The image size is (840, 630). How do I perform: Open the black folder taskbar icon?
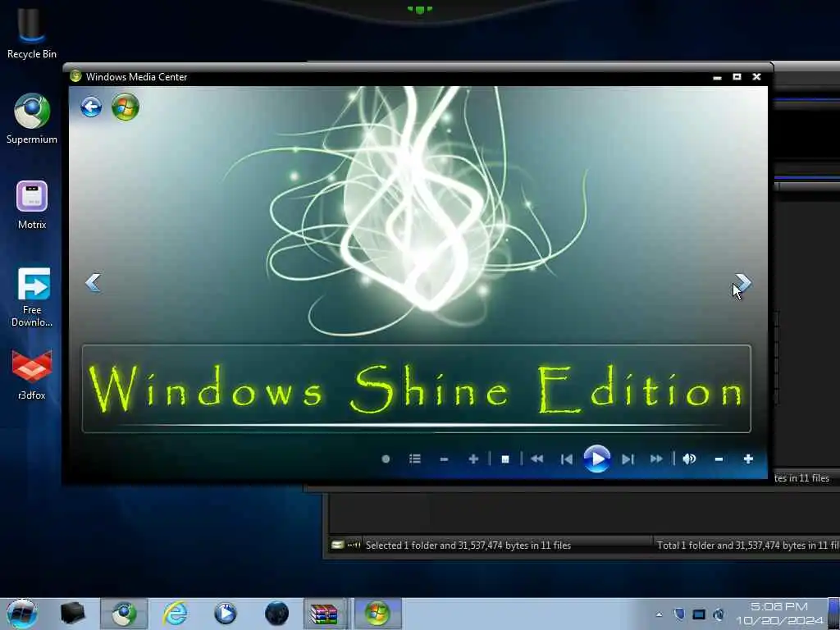coord(72,614)
